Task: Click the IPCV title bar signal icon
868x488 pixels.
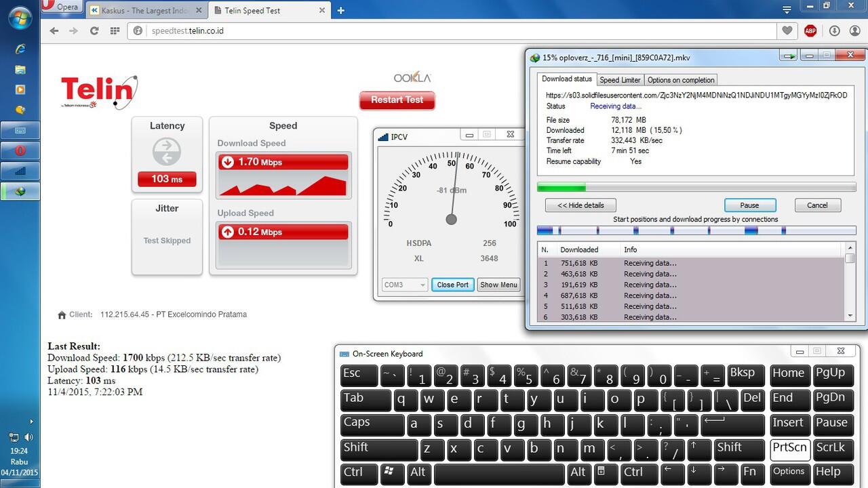Action: pos(383,137)
